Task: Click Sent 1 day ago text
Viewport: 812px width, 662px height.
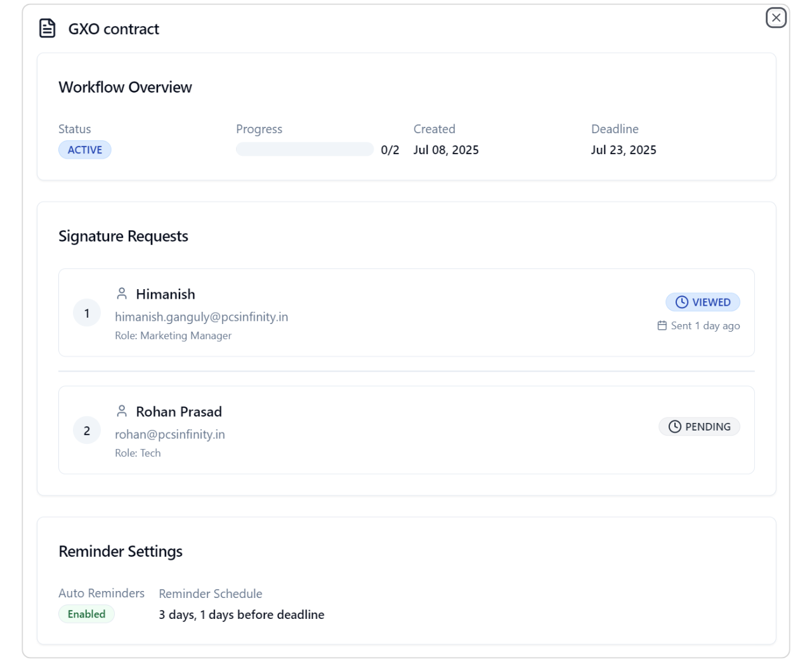Action: click(x=705, y=326)
